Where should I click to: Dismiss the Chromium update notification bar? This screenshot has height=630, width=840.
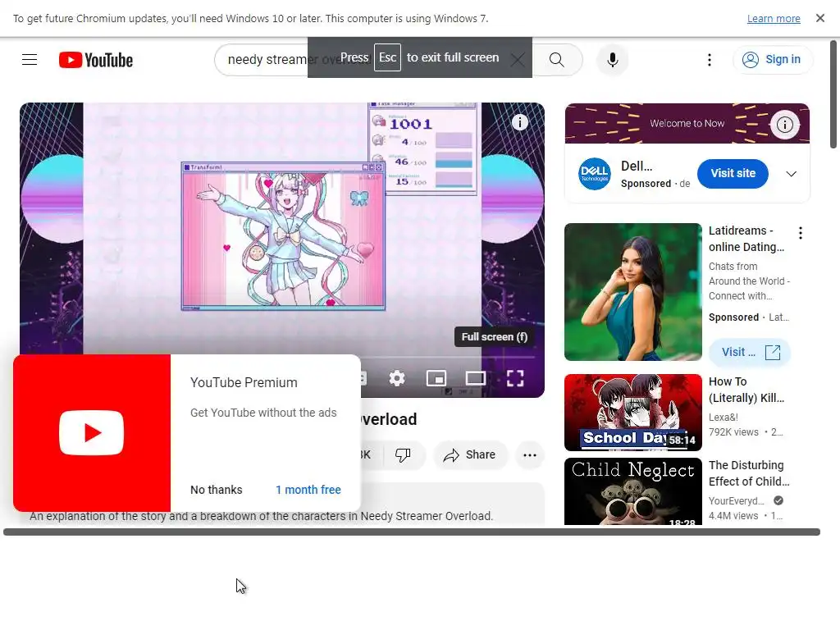[x=819, y=18]
